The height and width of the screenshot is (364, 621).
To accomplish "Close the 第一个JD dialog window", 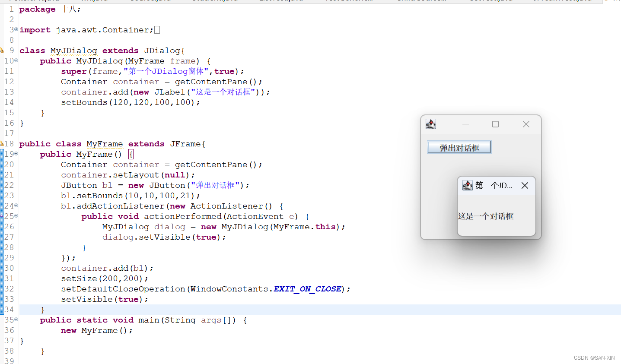I will pos(525,185).
